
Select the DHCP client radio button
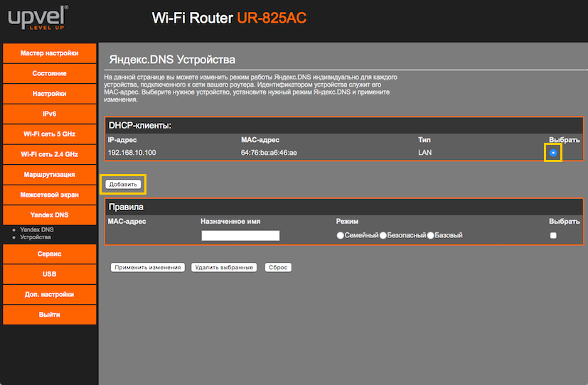[x=553, y=153]
